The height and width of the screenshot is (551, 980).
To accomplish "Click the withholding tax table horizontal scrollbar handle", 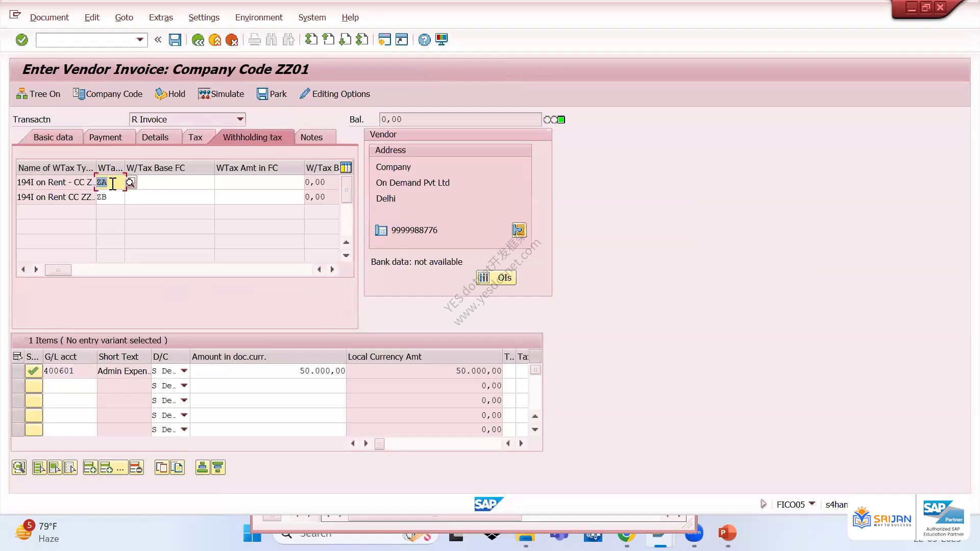I will pos(58,270).
